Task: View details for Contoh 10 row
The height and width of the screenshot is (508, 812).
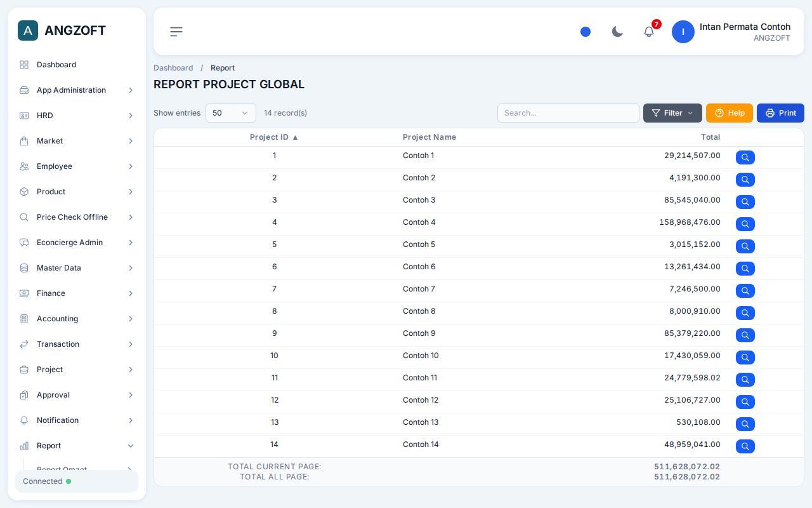Action: (x=745, y=358)
